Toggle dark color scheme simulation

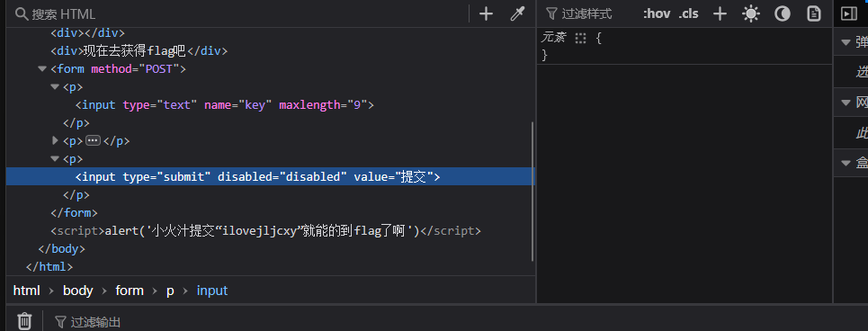click(783, 13)
